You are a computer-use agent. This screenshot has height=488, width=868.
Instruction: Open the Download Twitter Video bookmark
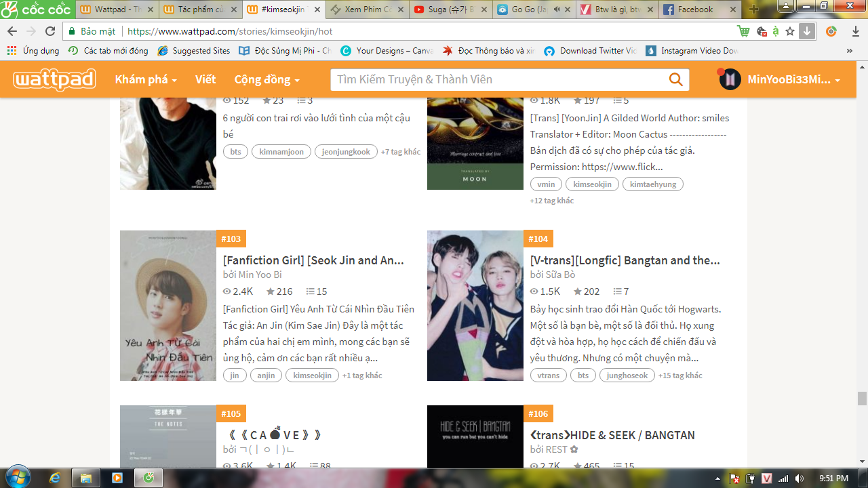point(591,51)
